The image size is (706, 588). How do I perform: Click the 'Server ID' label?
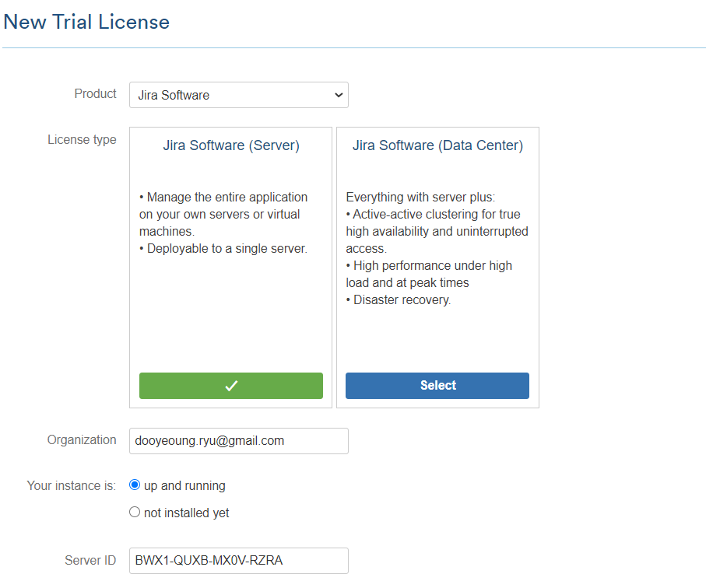(90, 561)
